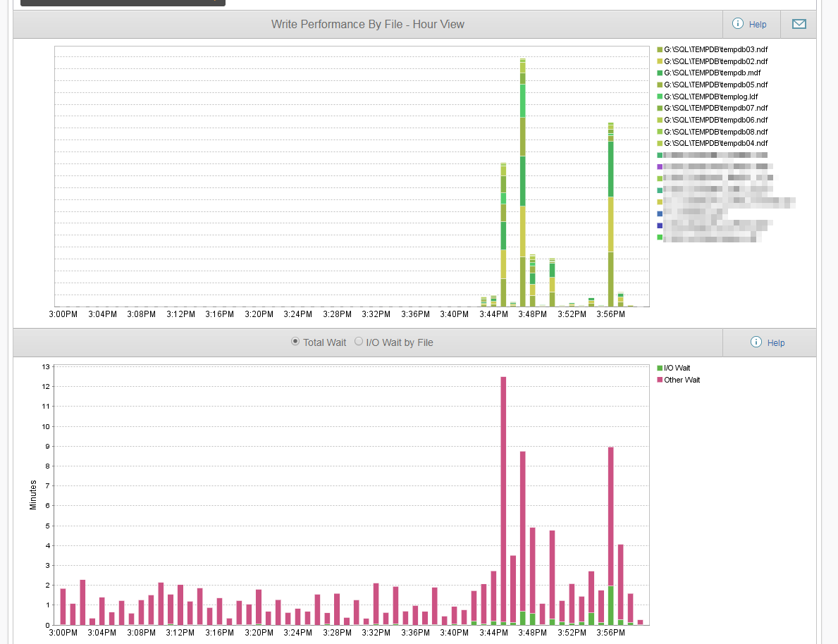Open Help link for wait chart
This screenshot has height=644, width=838.
pos(775,343)
